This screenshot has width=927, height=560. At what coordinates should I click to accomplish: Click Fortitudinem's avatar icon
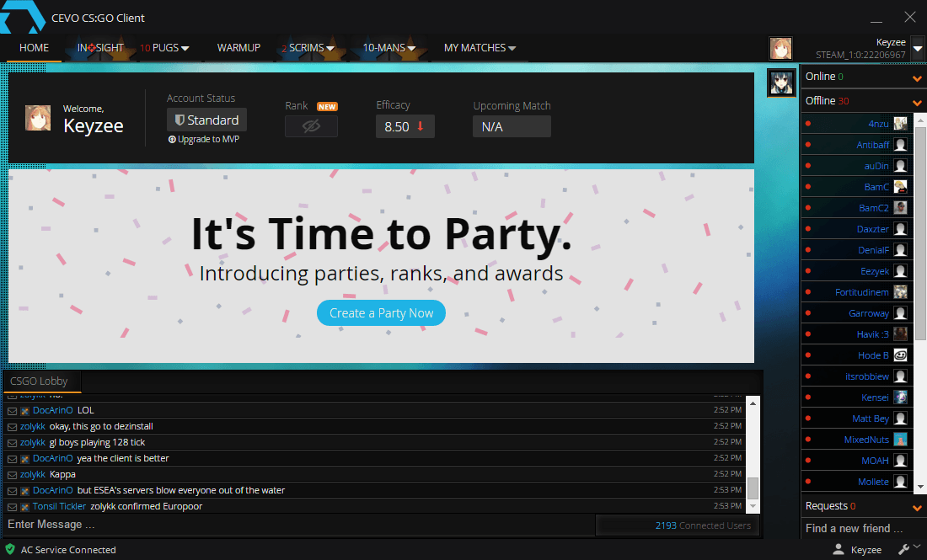pos(900,292)
